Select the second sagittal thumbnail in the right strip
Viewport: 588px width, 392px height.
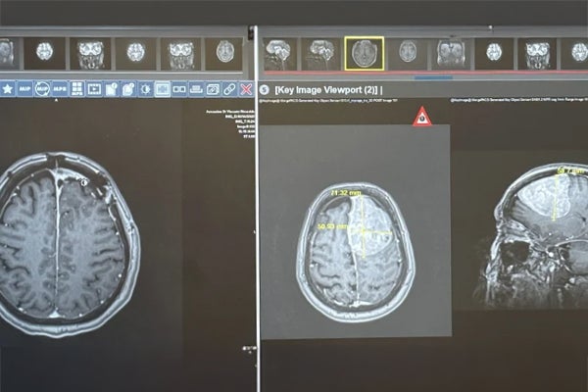click(320, 54)
